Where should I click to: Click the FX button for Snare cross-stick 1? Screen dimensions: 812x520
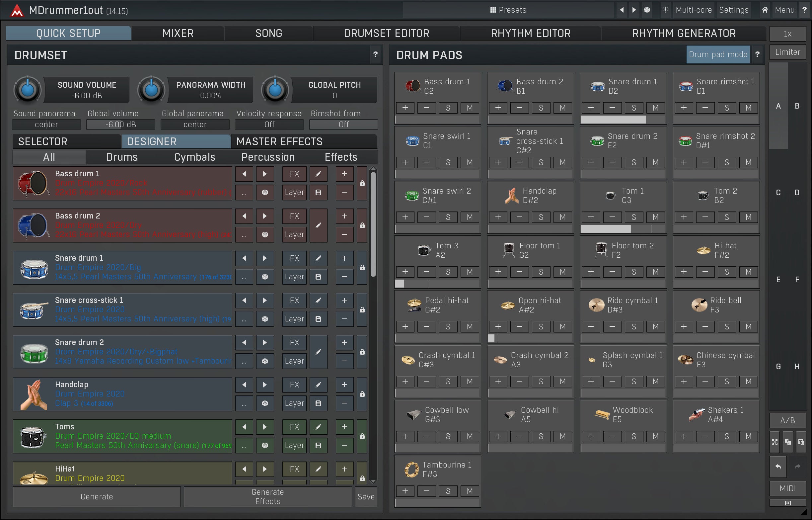294,301
